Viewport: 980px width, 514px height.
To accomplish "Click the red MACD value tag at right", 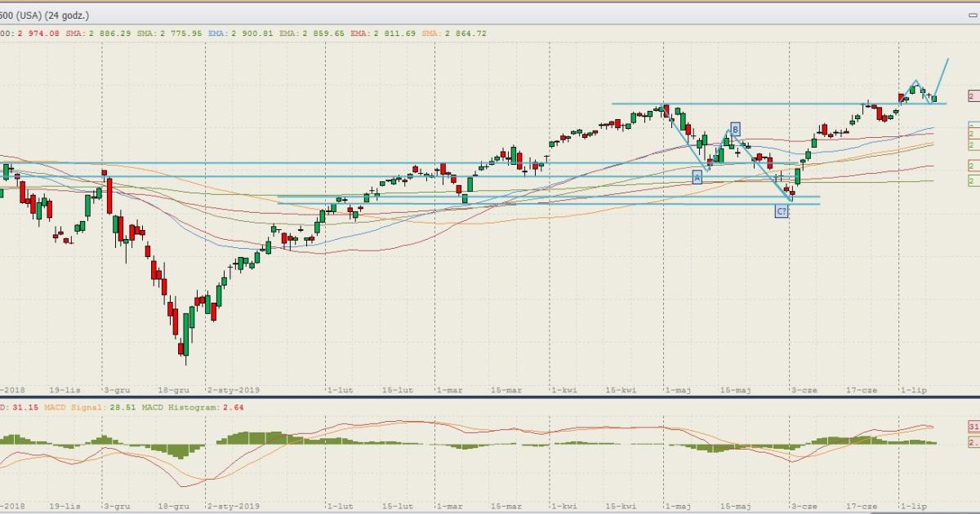I will tap(973, 427).
